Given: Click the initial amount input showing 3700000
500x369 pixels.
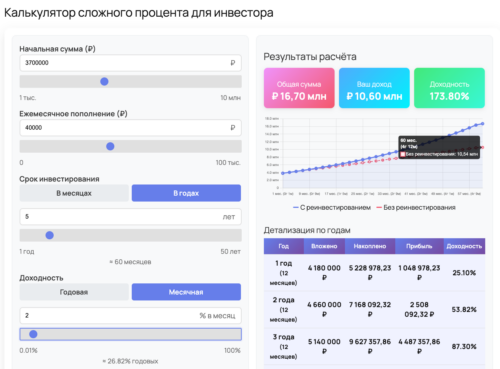Looking at the screenshot, I should pyautogui.click(x=130, y=63).
